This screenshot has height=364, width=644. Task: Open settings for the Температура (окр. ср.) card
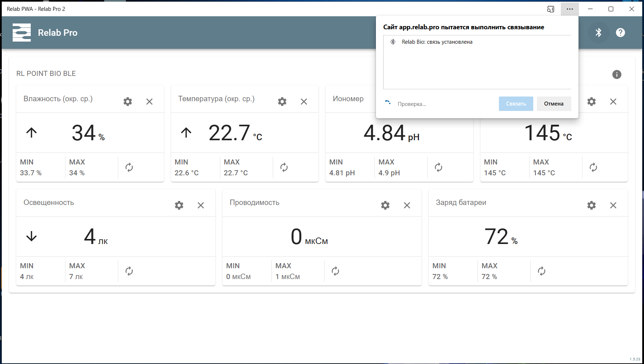pyautogui.click(x=282, y=102)
